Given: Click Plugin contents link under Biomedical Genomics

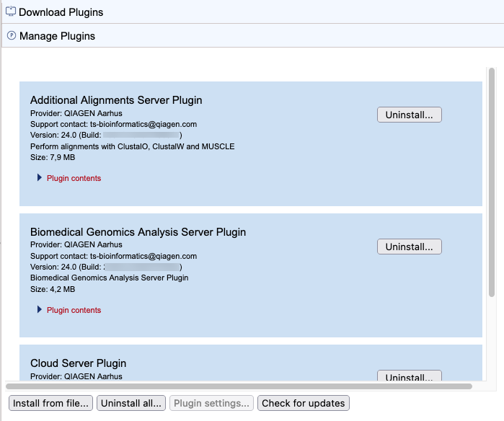Looking at the screenshot, I should (74, 310).
